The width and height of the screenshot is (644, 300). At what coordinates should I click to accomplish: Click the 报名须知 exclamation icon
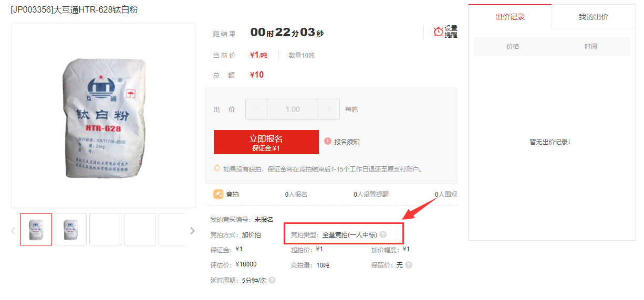click(328, 142)
